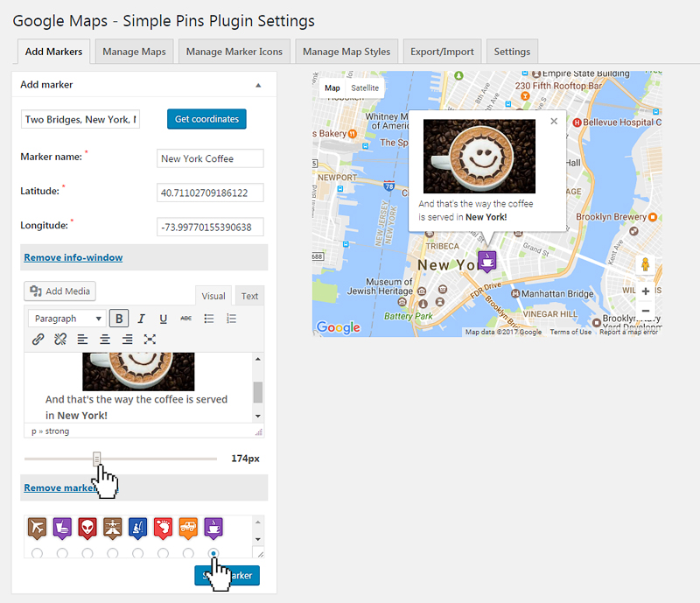Screen dimensions: 700x603
Task: Switch map to Satellite view
Action: point(365,88)
